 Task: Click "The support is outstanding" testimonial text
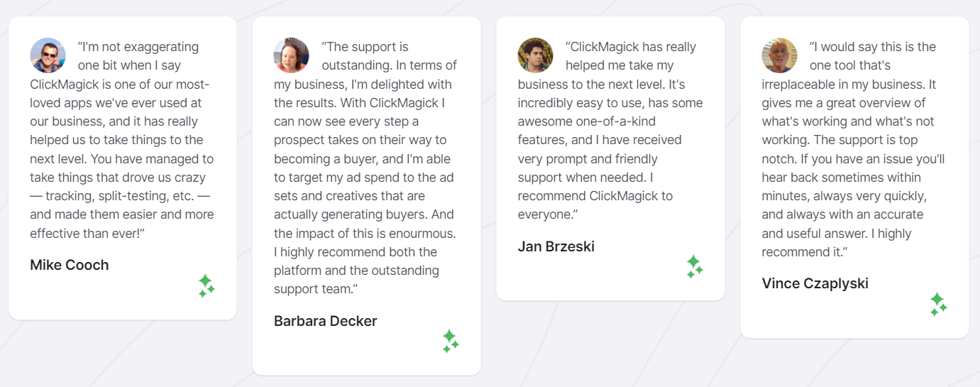365,168
